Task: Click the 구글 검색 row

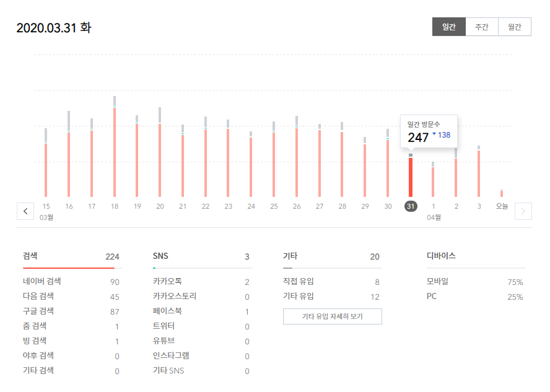Action: tap(71, 311)
